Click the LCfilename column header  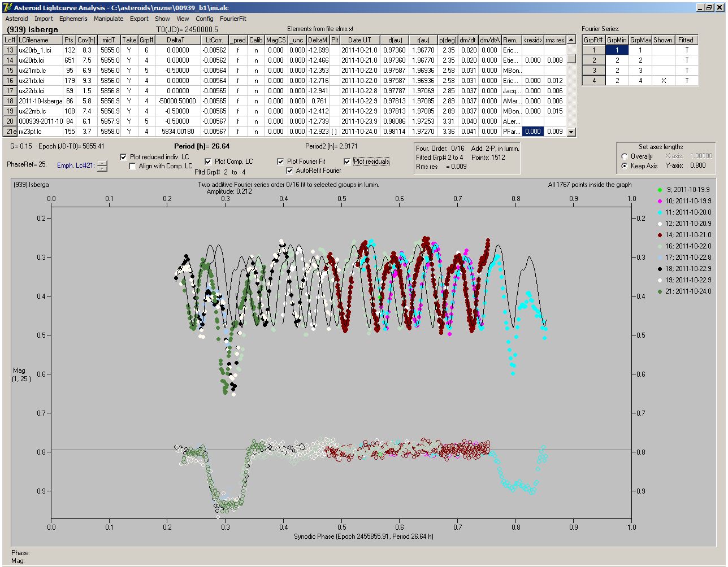(x=40, y=40)
